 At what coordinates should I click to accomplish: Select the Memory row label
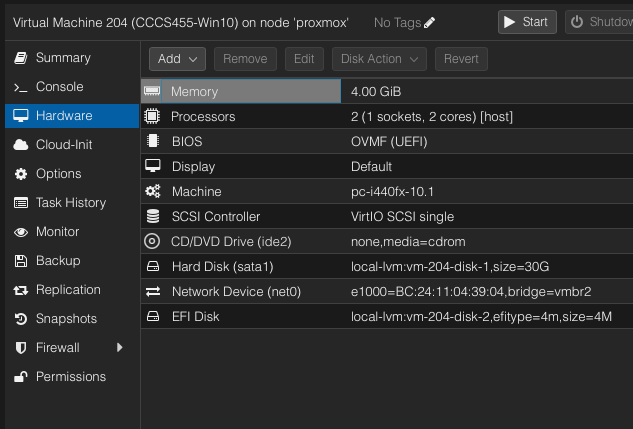(x=194, y=92)
